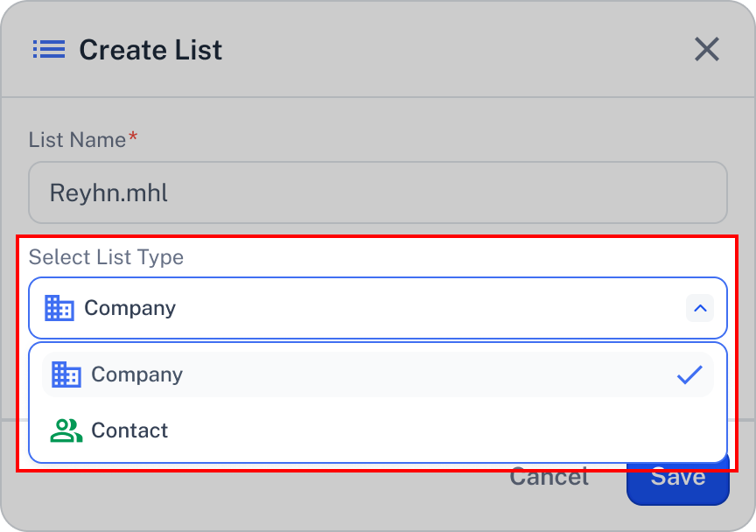Click the blue list icon beside Create List
Viewport: 756px width, 532px height.
click(49, 49)
